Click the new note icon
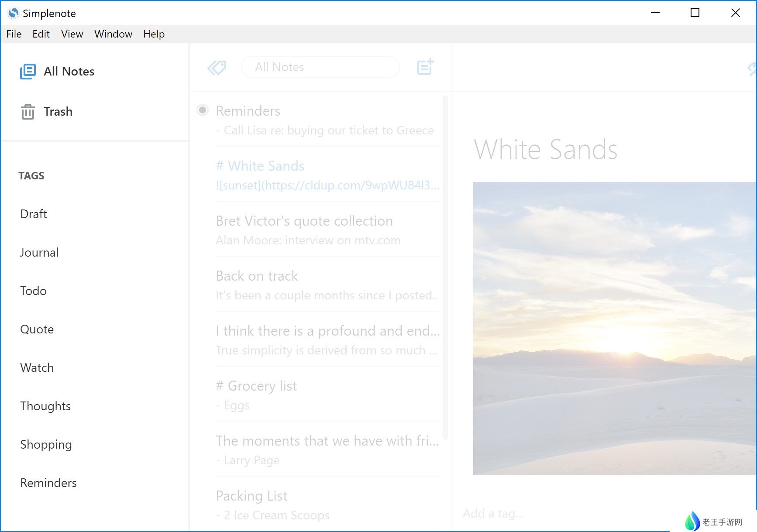The width and height of the screenshot is (757, 532). point(425,67)
